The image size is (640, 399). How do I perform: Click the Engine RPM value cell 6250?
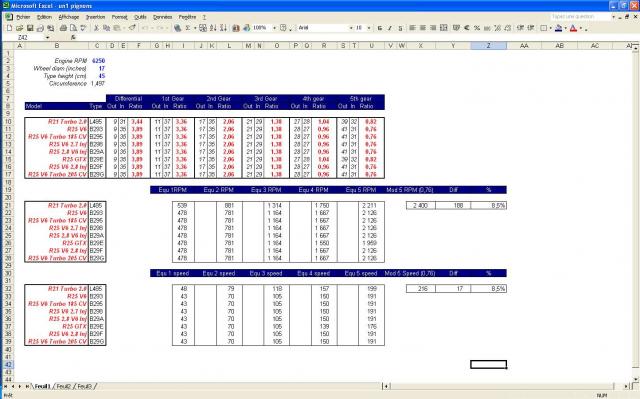[97, 61]
